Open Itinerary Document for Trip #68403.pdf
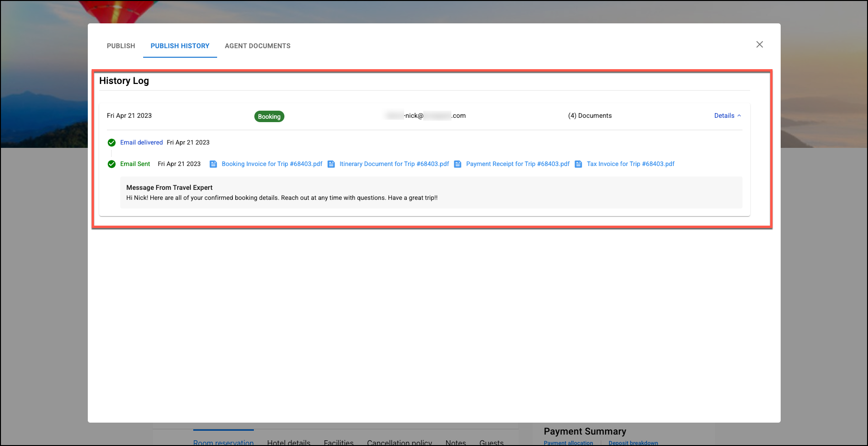868x446 pixels. pyautogui.click(x=394, y=164)
